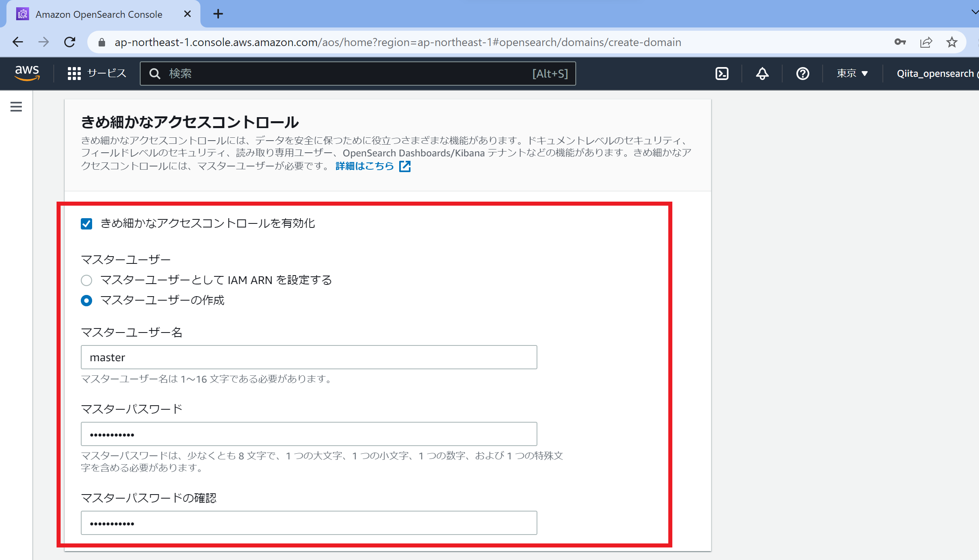Click the password key icon in address bar
Viewport: 979px width, 560px height.
(900, 42)
